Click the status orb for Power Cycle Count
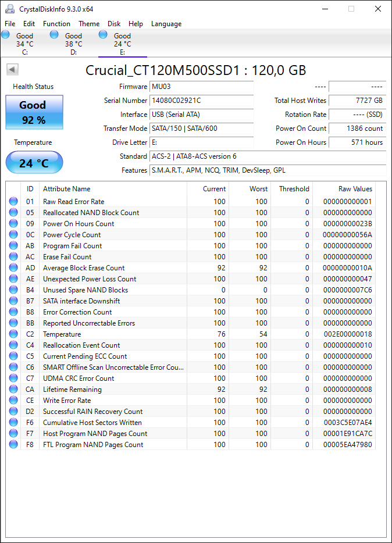 click(x=13, y=234)
